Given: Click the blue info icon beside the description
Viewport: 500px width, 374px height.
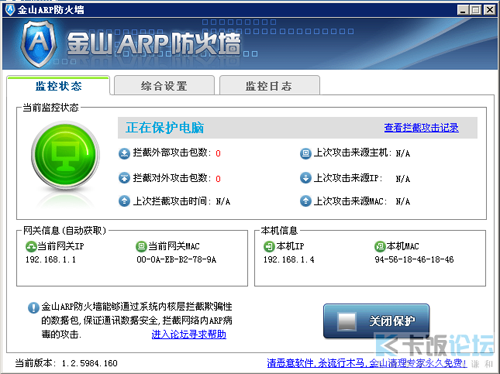Looking at the screenshot, I should [x=33, y=307].
